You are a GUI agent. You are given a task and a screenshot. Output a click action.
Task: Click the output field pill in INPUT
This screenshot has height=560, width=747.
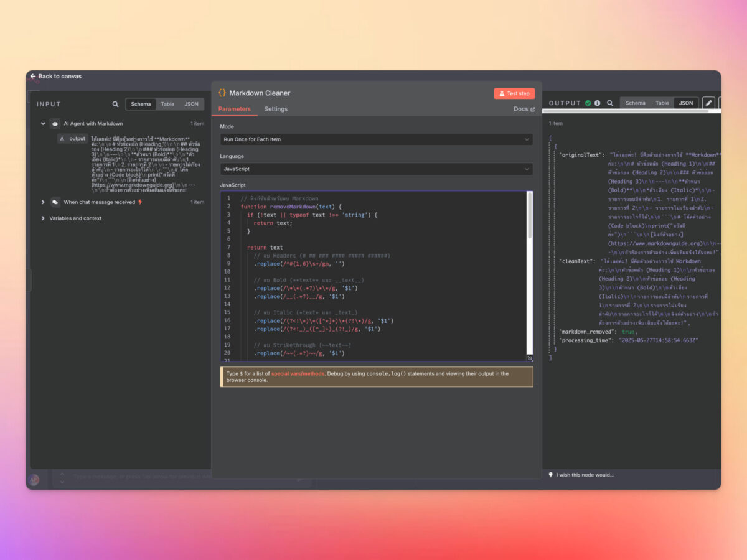(x=72, y=139)
